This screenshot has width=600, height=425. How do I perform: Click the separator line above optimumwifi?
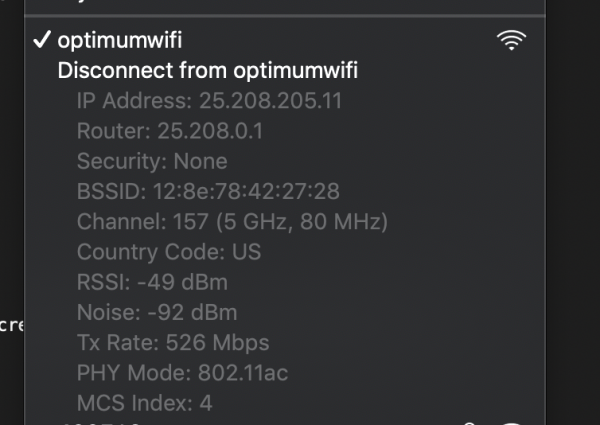[285, 16]
